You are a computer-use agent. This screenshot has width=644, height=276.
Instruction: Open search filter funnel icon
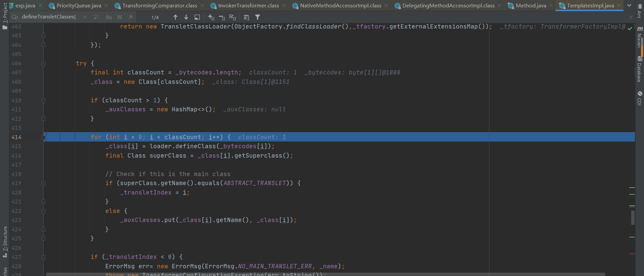click(258, 17)
